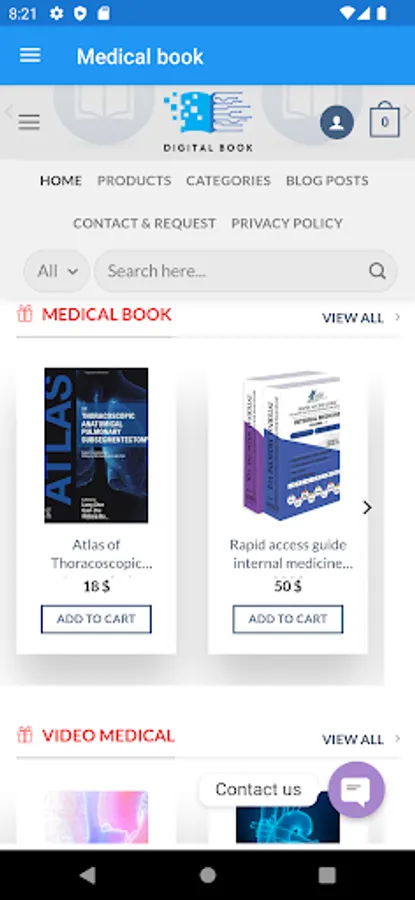This screenshot has width=415, height=900.
Task: Open the Privacy Policy link
Action: click(x=287, y=223)
